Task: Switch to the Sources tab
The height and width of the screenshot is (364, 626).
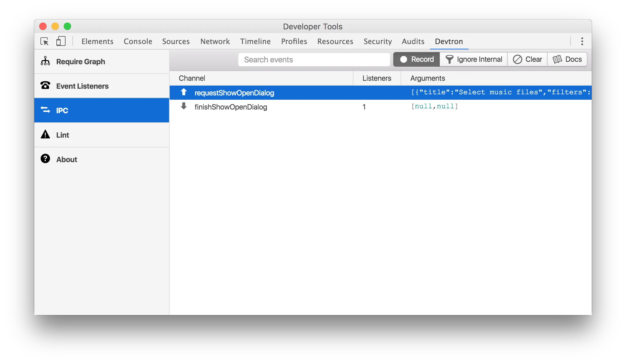Action: pyautogui.click(x=176, y=41)
